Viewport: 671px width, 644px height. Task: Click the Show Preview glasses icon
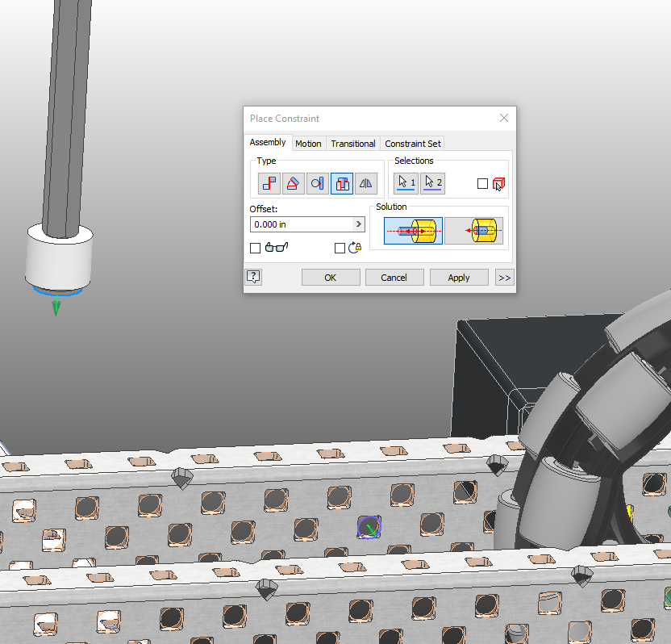[277, 247]
